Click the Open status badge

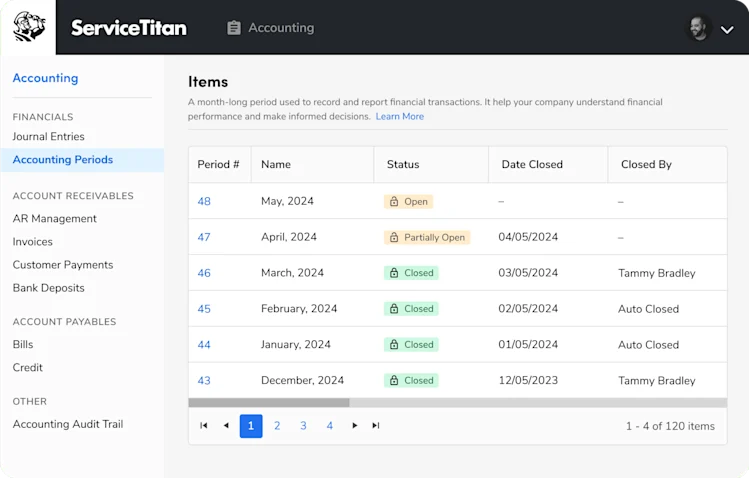click(408, 202)
